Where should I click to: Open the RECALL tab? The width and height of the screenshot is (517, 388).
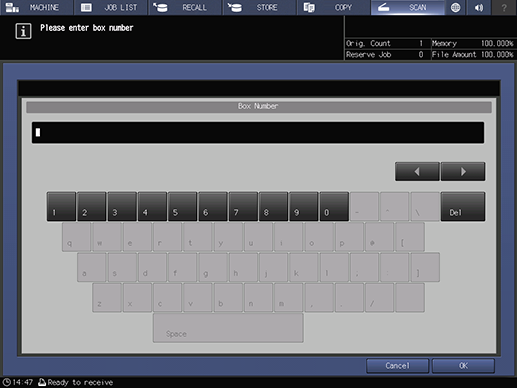coord(185,7)
